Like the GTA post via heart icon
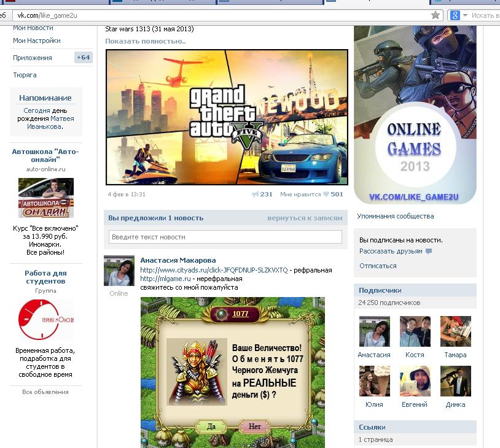 pyautogui.click(x=326, y=195)
